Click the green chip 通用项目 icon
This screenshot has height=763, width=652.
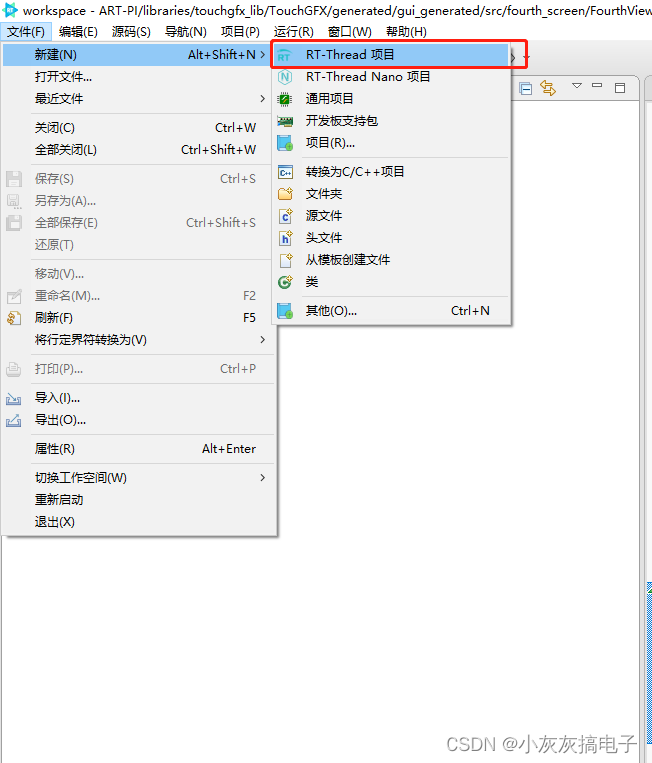click(285, 99)
